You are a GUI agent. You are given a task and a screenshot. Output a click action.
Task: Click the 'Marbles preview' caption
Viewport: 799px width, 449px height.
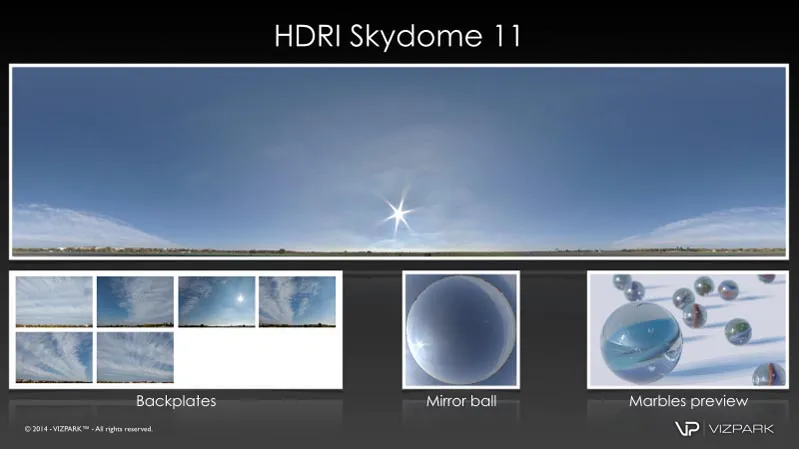(x=688, y=401)
